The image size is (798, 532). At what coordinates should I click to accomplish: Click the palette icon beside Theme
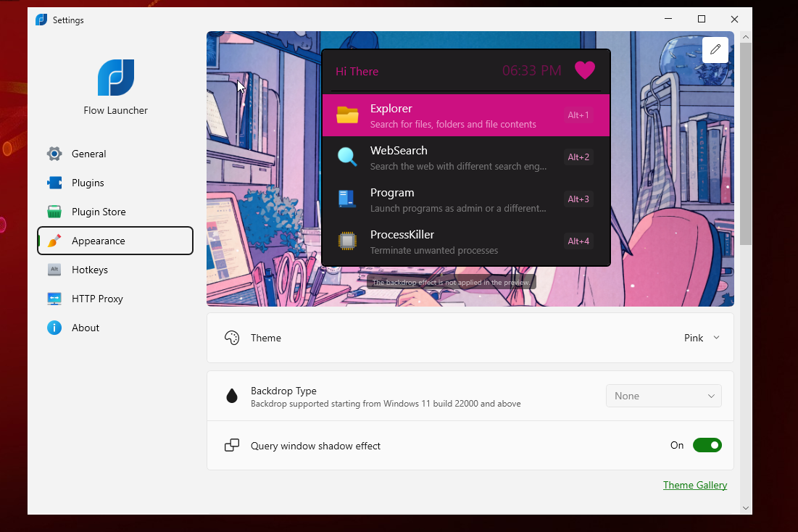232,338
